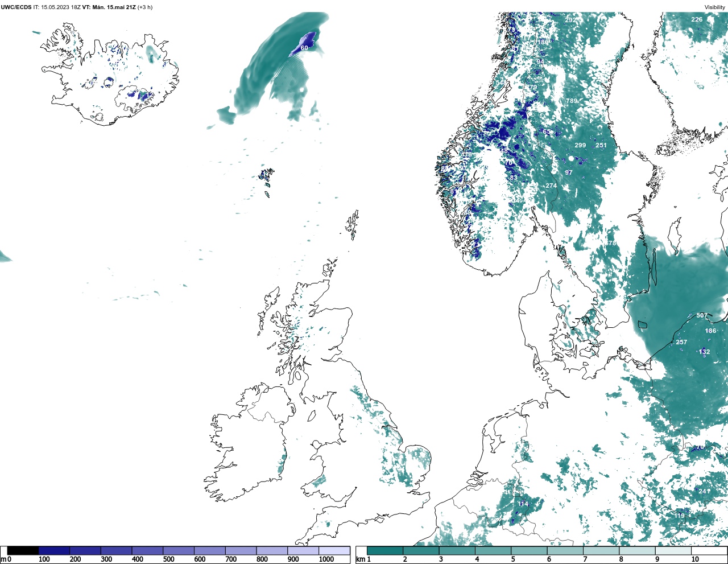Screen dimensions: 728x564
Task: Click the 'VT: Mán. 15.maí 21Z' valid time
Action: (x=109, y=7)
